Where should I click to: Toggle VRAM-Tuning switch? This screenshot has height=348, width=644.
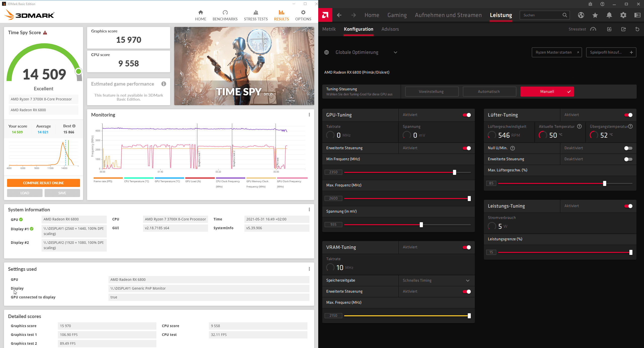tap(467, 247)
